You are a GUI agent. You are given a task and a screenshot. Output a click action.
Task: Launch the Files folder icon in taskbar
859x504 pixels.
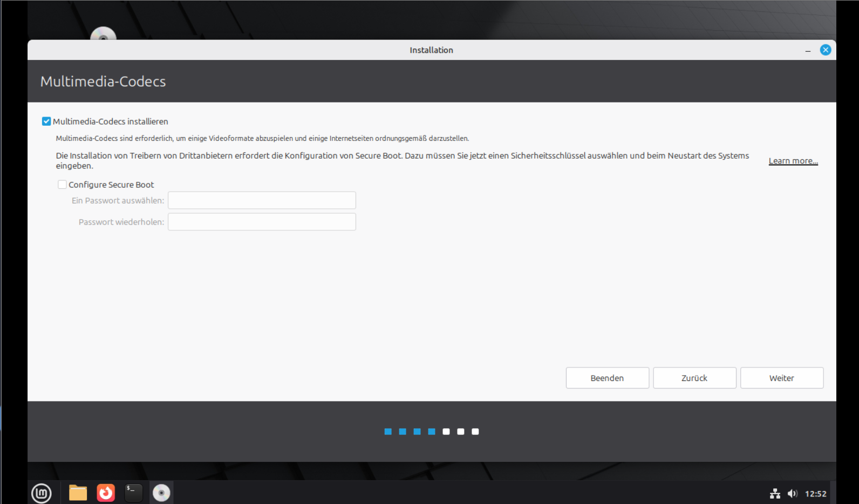coord(78,493)
